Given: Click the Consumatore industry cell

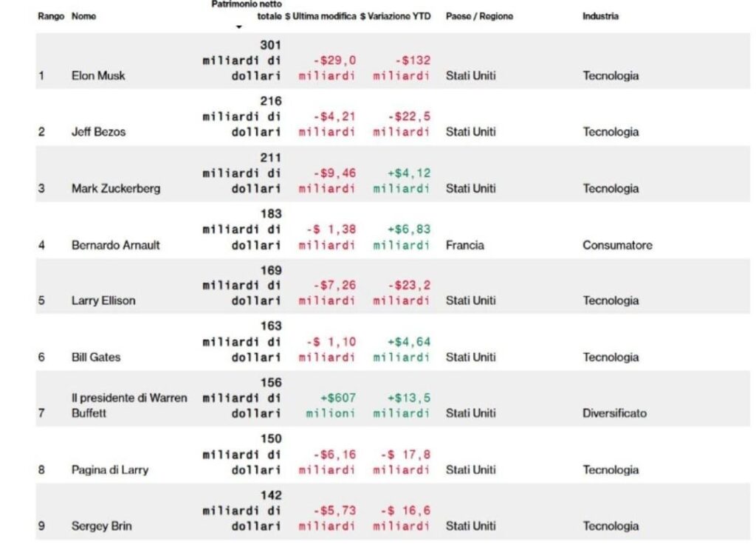Looking at the screenshot, I should [x=617, y=245].
